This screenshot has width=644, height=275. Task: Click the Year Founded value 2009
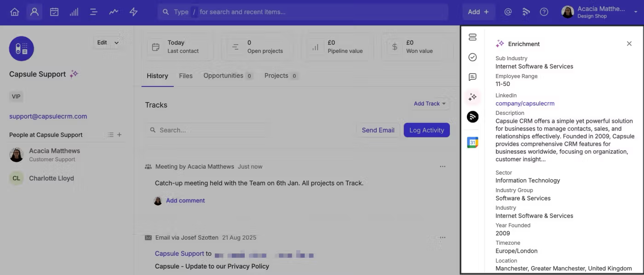pyautogui.click(x=503, y=233)
